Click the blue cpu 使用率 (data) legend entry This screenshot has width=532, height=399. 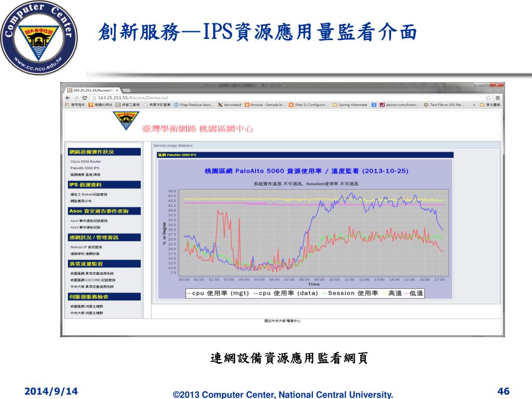(x=286, y=293)
